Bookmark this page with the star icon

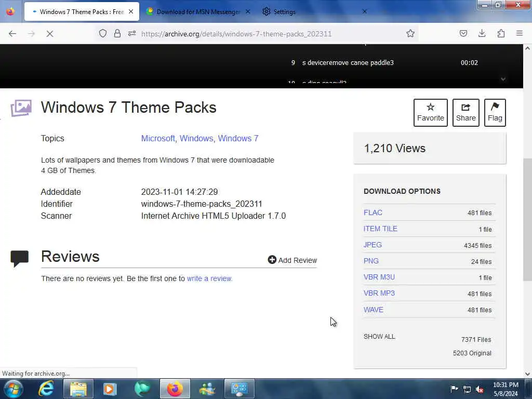(x=410, y=33)
